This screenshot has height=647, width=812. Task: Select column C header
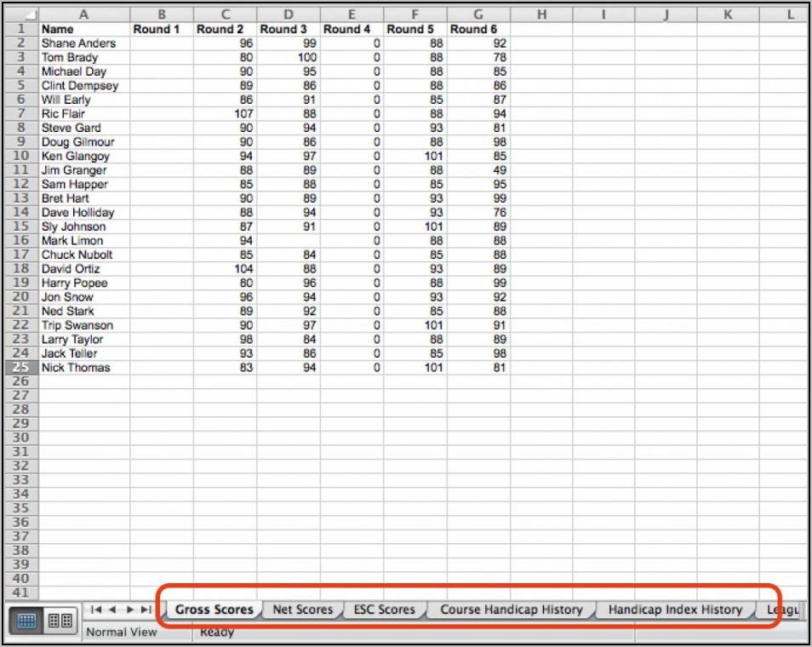[x=226, y=14]
